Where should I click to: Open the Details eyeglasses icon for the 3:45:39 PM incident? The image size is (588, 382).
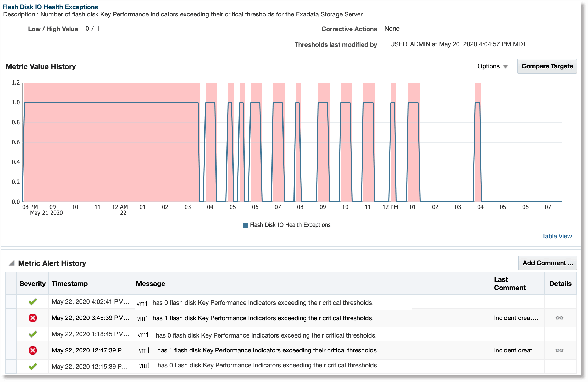tap(560, 318)
